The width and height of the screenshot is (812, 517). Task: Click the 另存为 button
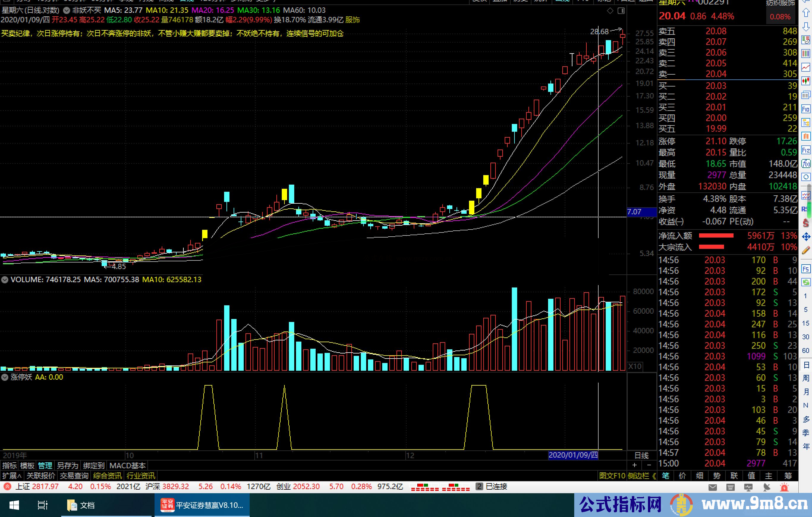coord(67,466)
